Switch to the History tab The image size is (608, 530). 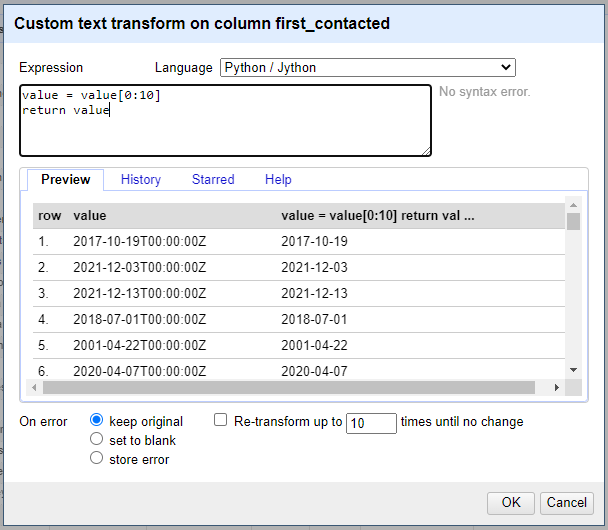pyautogui.click(x=141, y=180)
